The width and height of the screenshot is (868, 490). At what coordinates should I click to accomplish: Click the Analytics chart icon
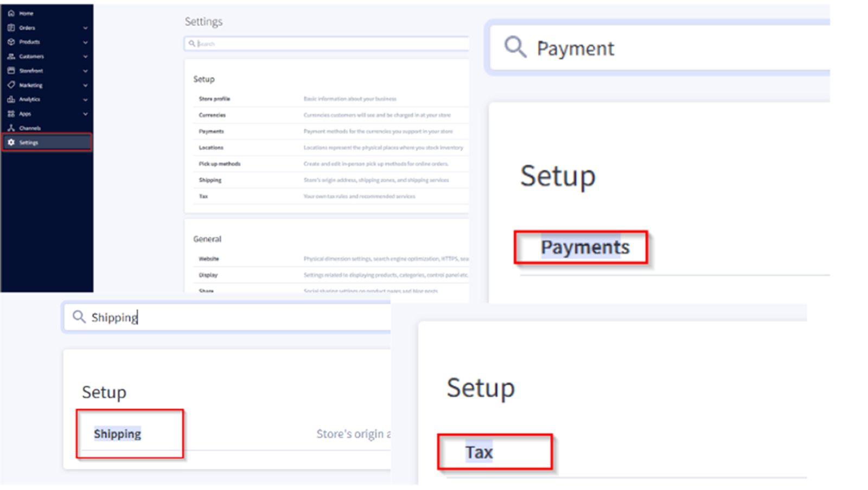pos(11,99)
